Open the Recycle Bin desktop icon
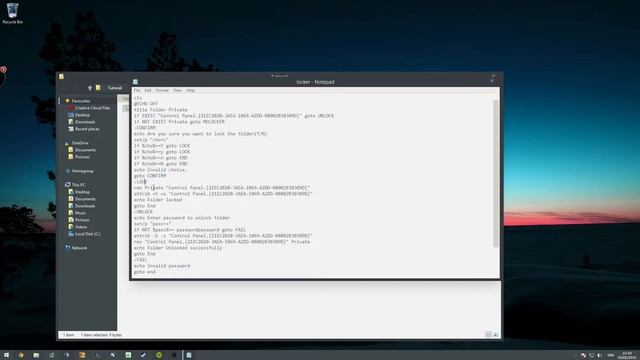This screenshot has width=640, height=360. [x=13, y=13]
